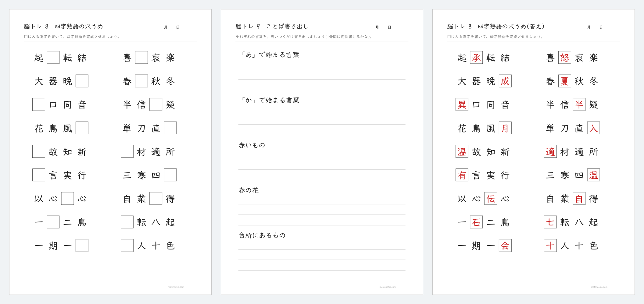
Task: Select the blank box after 花鳥風
Action: coord(82,128)
